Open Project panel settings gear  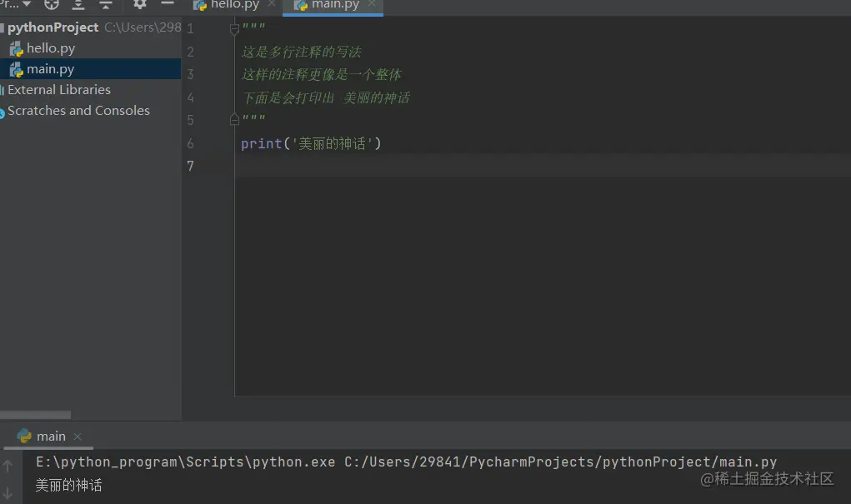click(x=139, y=5)
